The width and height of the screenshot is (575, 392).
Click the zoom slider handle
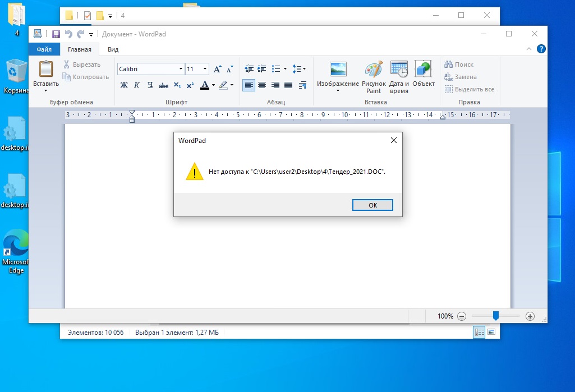(496, 316)
